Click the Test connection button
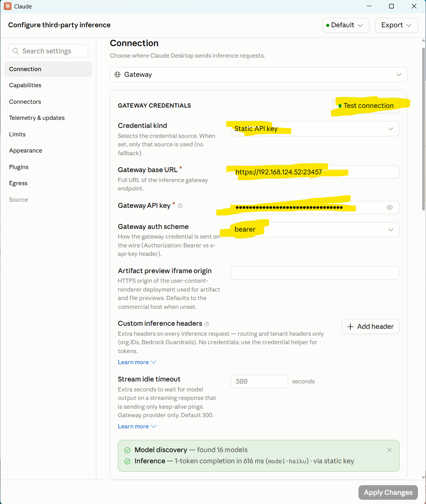 [x=366, y=106]
